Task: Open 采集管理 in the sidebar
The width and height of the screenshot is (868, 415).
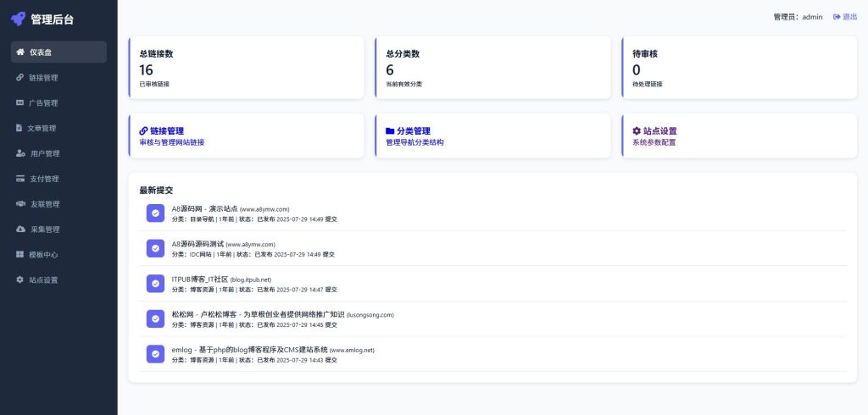Action: [58, 229]
